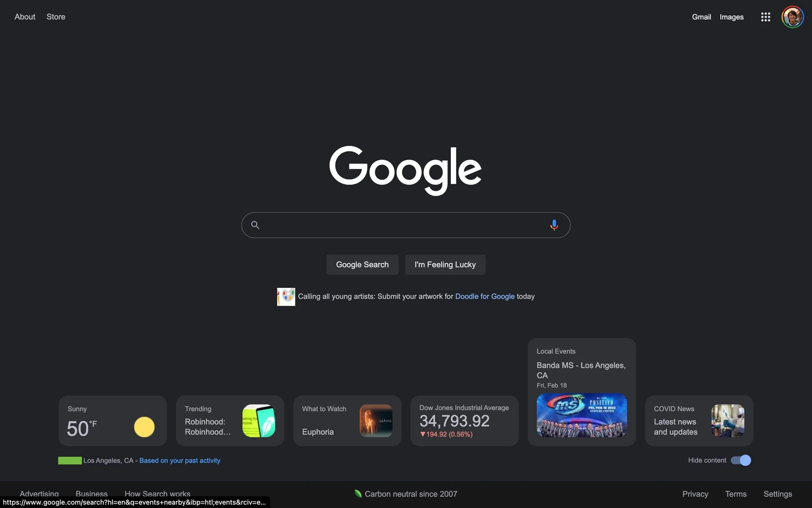Start a voice search with the microphone
812x508 pixels.
pos(554,225)
